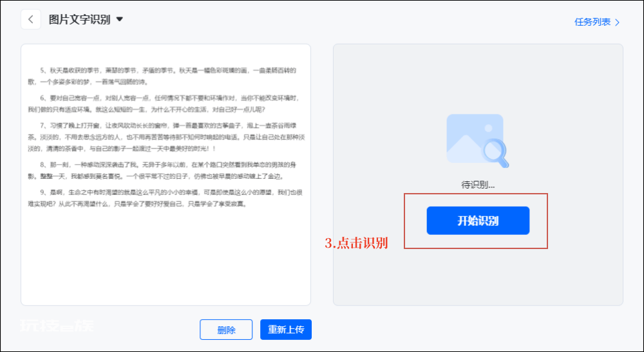Click the 待识别... status text
644x352 pixels.
[x=478, y=185]
